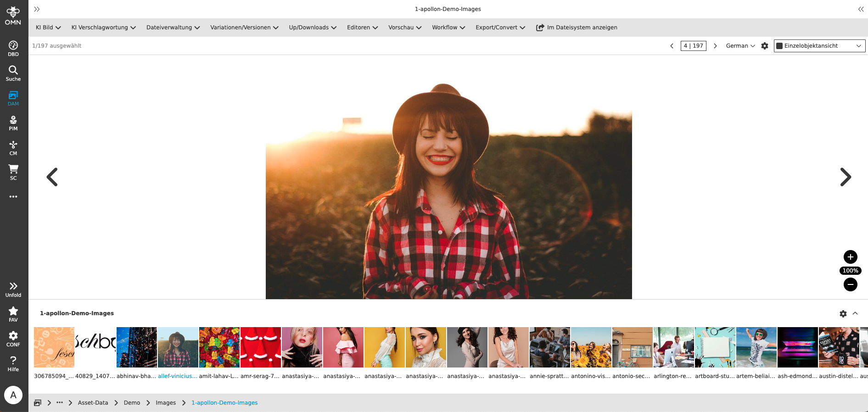Go to next object in pager
The image size is (868, 412).
click(x=715, y=46)
